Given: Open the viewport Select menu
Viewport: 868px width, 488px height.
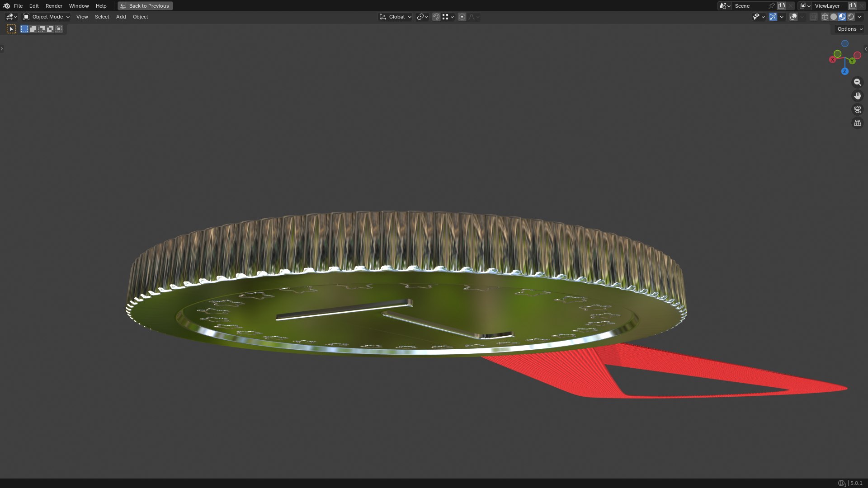Looking at the screenshot, I should [x=102, y=17].
